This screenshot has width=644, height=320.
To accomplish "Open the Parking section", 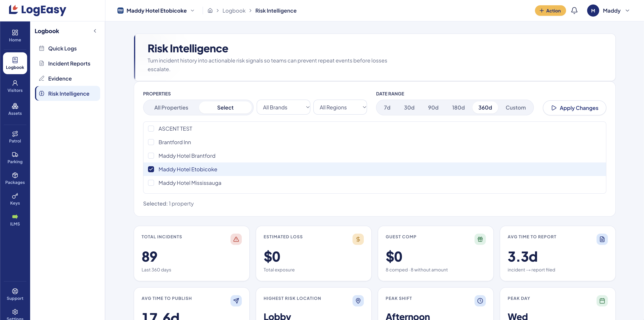I will (x=15, y=158).
